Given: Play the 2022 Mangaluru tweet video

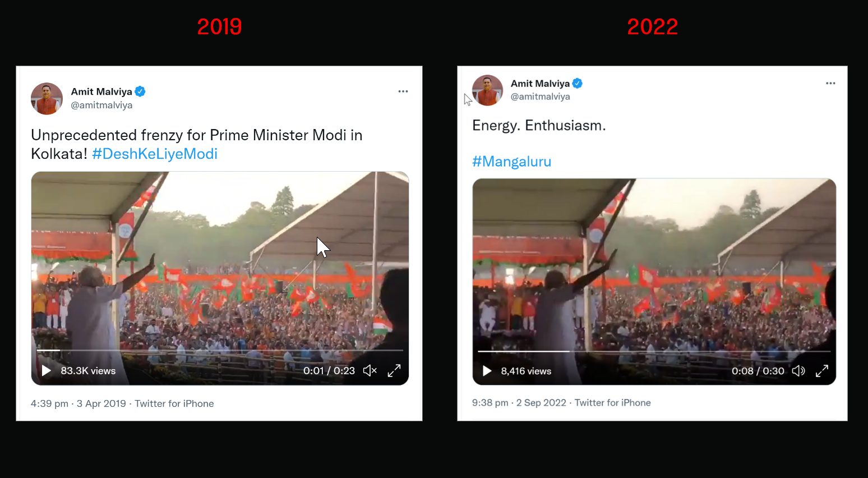Looking at the screenshot, I should pyautogui.click(x=487, y=371).
